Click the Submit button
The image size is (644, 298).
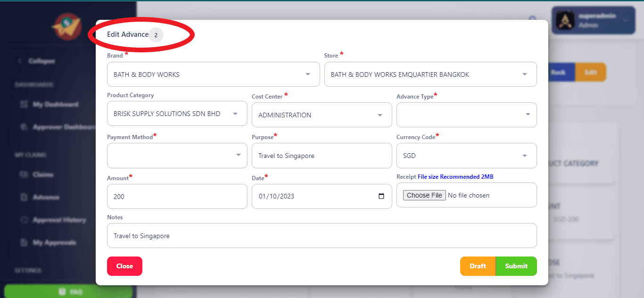pyautogui.click(x=516, y=266)
